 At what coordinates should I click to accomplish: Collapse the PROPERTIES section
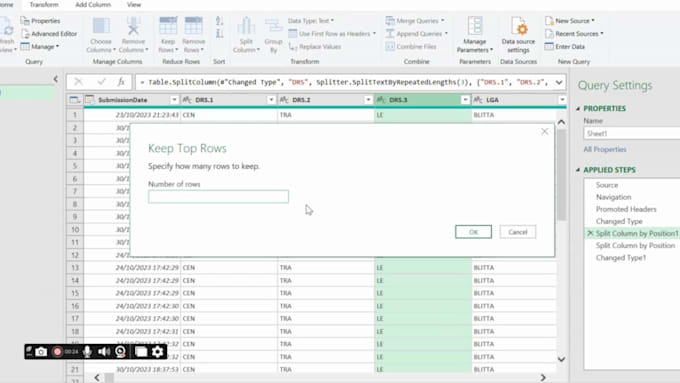point(578,108)
